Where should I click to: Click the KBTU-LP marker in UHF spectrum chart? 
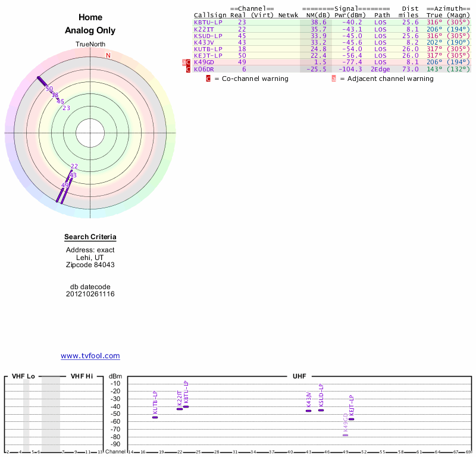tap(186, 406)
